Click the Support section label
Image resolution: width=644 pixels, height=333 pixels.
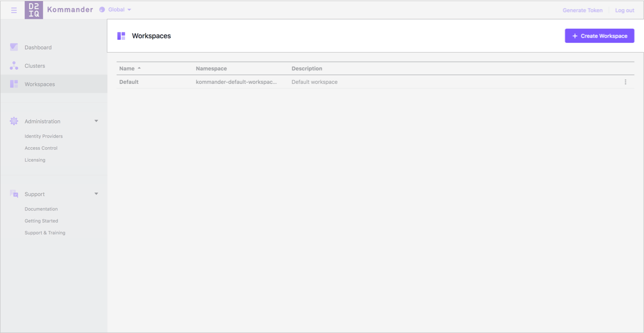pos(34,194)
